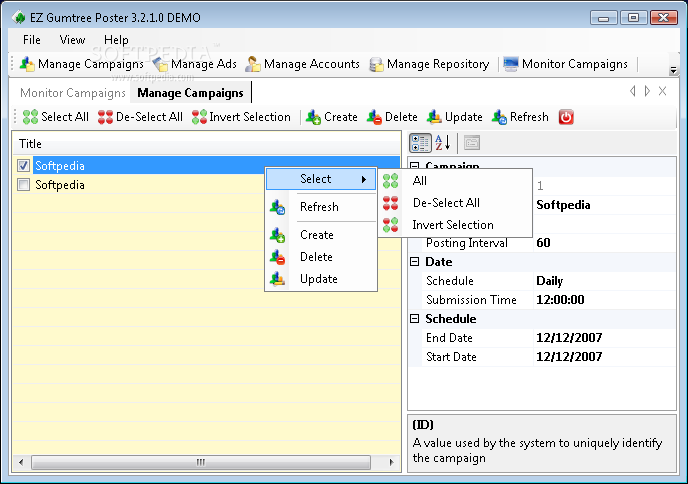Select the Manage Campaigns tab
688x484 pixels.
point(190,93)
